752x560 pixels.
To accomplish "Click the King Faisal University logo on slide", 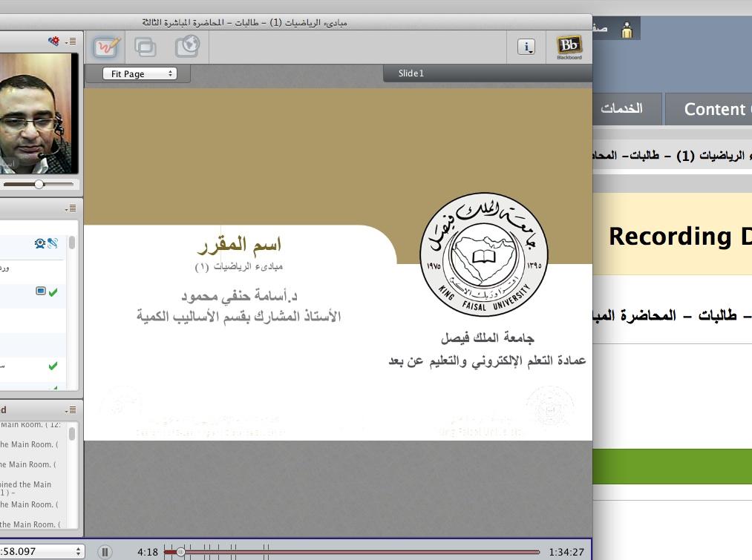I will tap(484, 254).
